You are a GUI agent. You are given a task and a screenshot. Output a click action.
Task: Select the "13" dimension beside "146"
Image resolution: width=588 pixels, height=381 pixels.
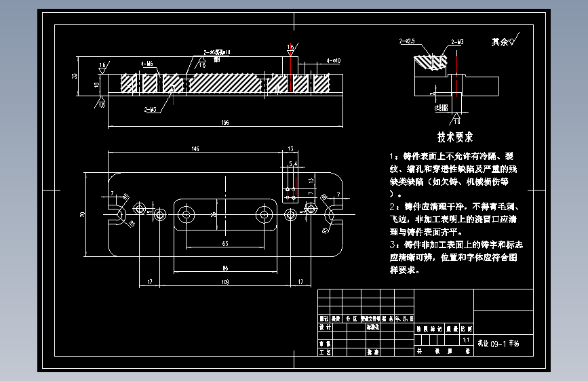(290, 149)
